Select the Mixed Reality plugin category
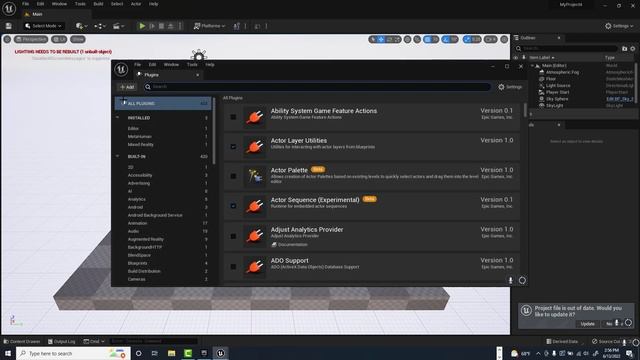The width and height of the screenshot is (640, 360). pos(140,144)
